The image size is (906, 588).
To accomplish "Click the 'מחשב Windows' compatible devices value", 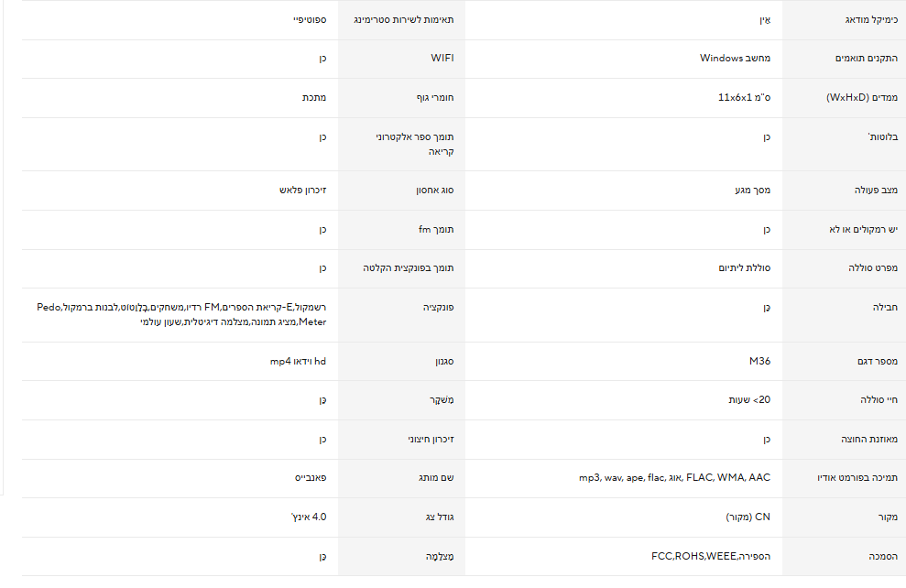I will (736, 58).
